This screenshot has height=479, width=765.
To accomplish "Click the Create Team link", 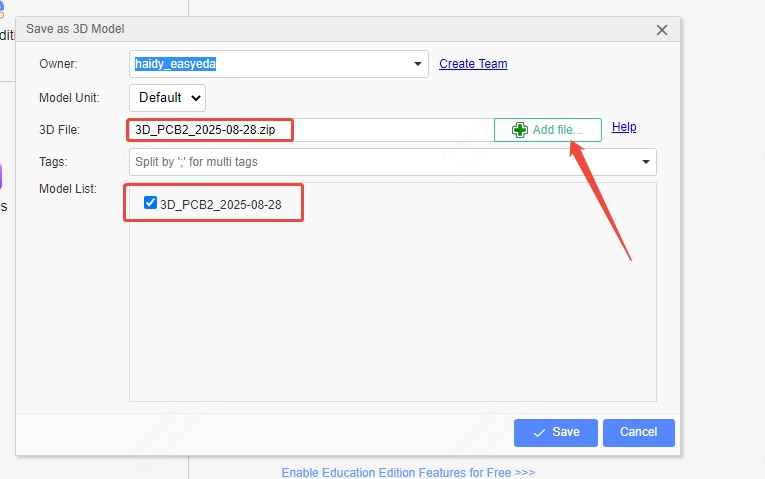I will (473, 64).
